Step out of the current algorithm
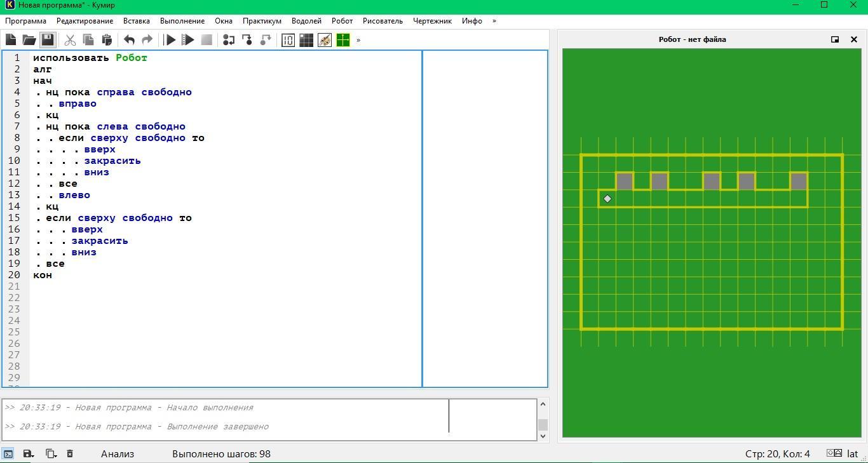Viewport: 868px width, 463px height. pyautogui.click(x=266, y=40)
